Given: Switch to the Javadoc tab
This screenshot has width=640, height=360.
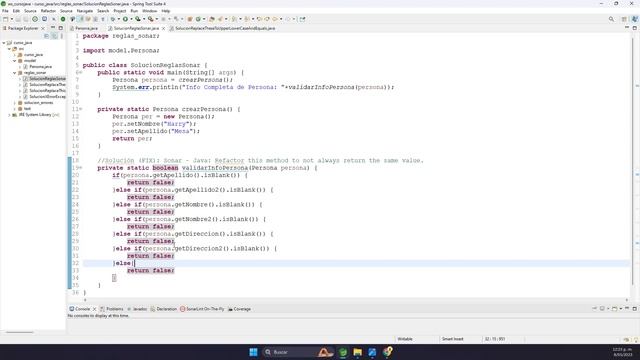Looking at the screenshot, I should pyautogui.click(x=137, y=309).
